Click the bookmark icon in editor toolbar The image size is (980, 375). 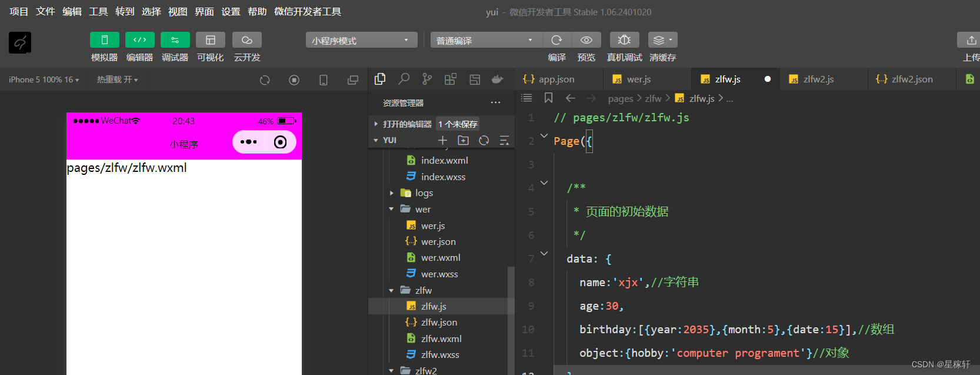[x=548, y=98]
